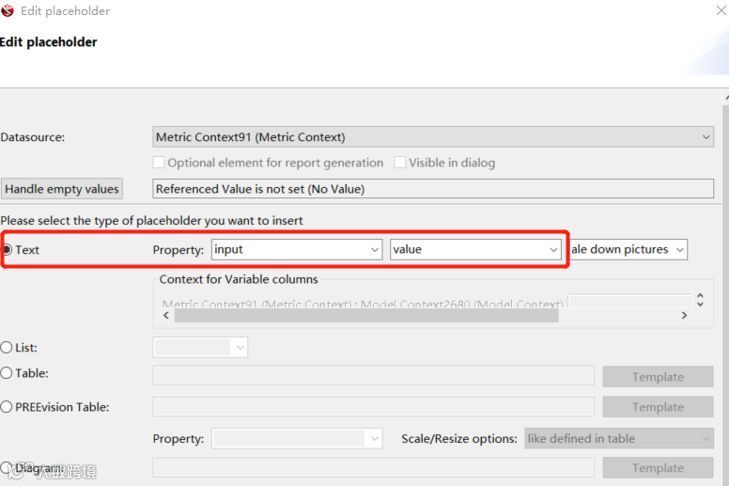
Task: Pick the PREEvision Table radio button
Action: (x=7, y=407)
